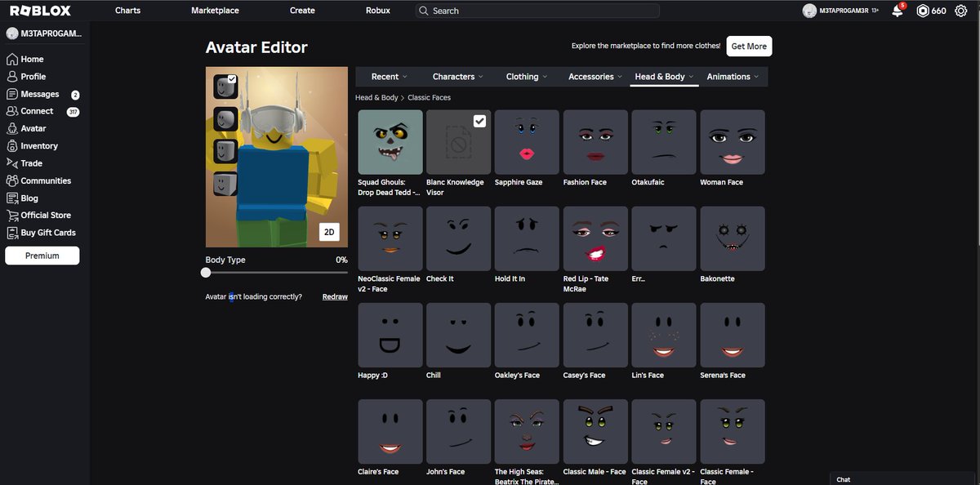Equip the Happy :D face

[x=390, y=336]
